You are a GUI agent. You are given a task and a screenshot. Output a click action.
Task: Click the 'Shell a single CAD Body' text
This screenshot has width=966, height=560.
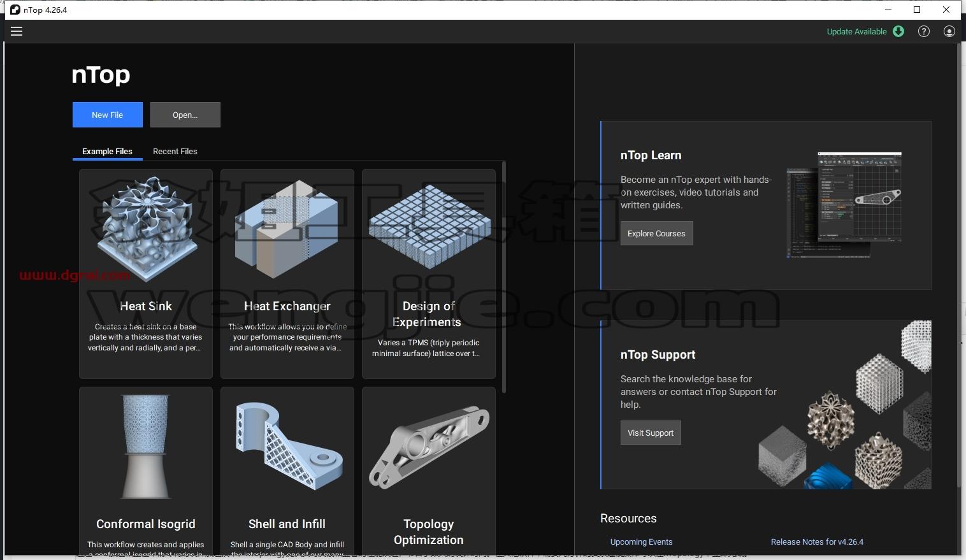click(287, 549)
